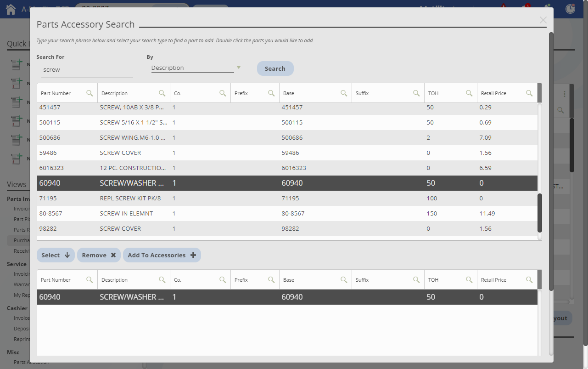Filter Base column in the lower grid

(x=344, y=280)
